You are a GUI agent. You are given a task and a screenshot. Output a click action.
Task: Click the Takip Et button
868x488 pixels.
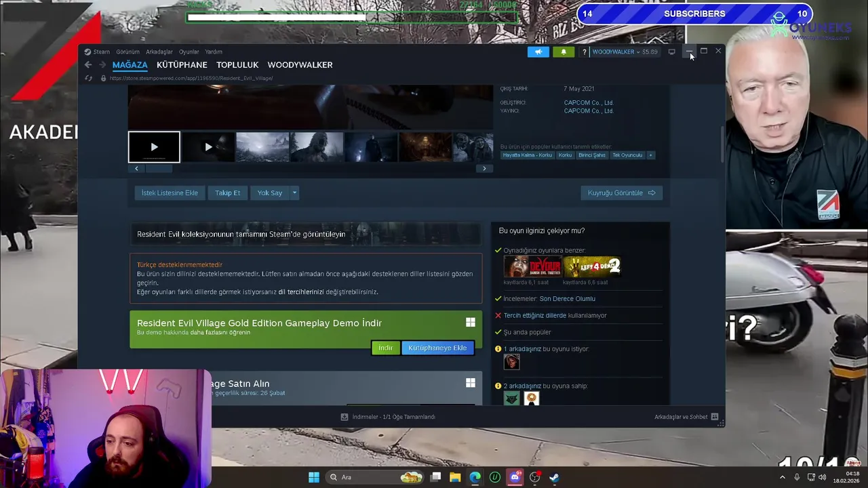[x=227, y=193]
